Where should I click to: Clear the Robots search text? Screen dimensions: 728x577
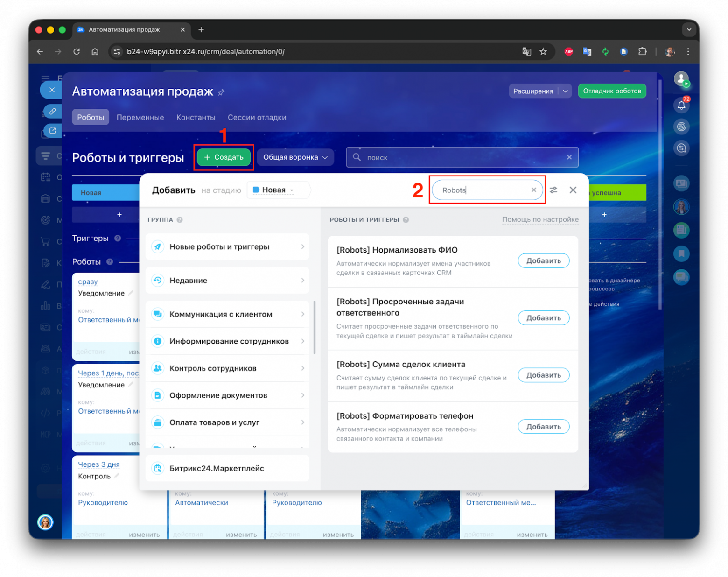(533, 190)
